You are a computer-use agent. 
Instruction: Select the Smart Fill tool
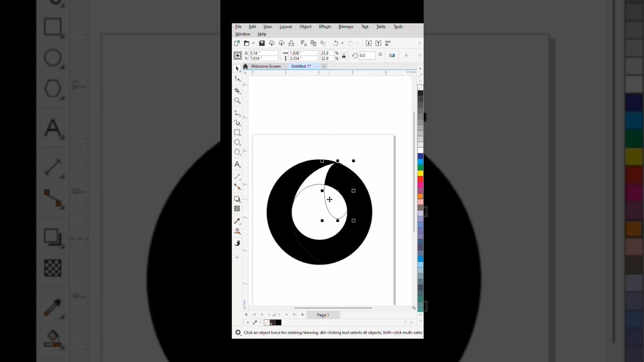237,243
